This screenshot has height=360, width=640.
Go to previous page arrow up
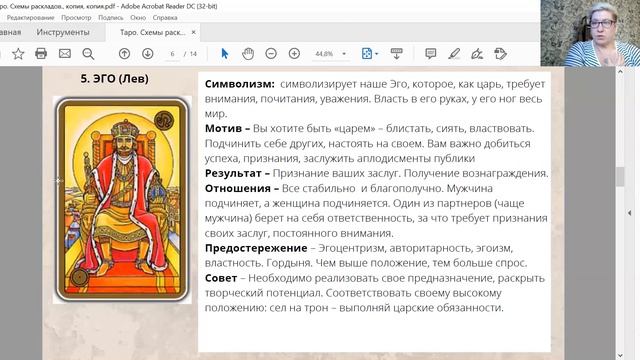click(x=124, y=53)
